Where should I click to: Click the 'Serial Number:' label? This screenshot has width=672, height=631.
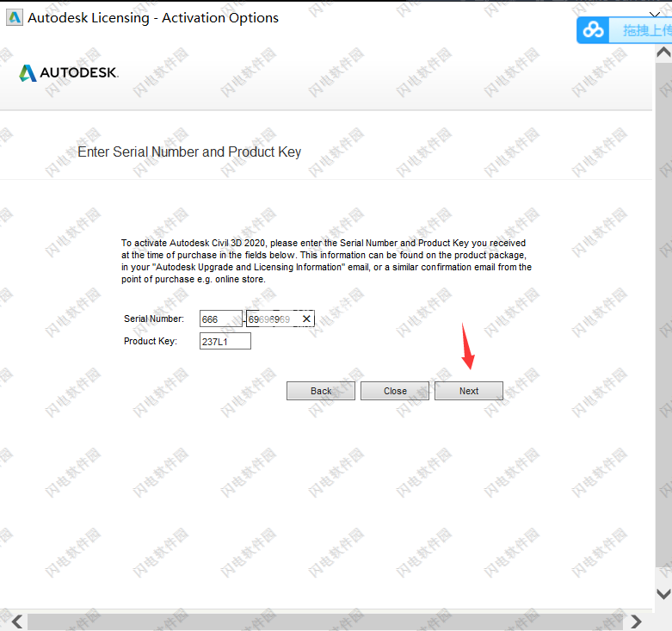point(154,319)
